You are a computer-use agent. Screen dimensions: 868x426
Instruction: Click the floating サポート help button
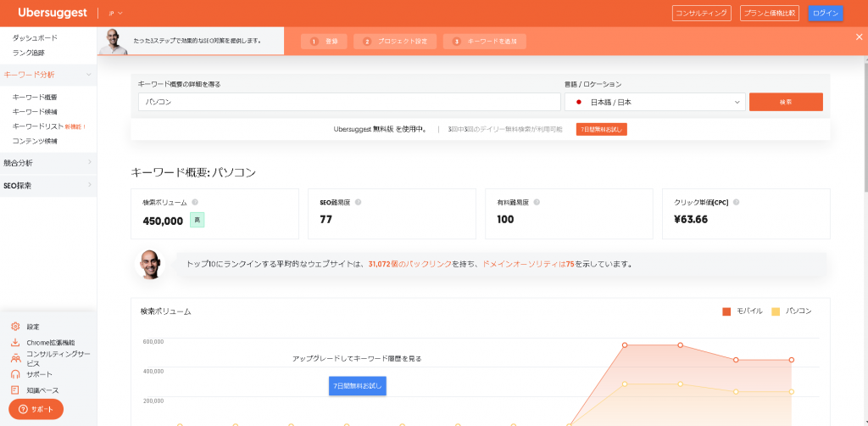pos(36,409)
